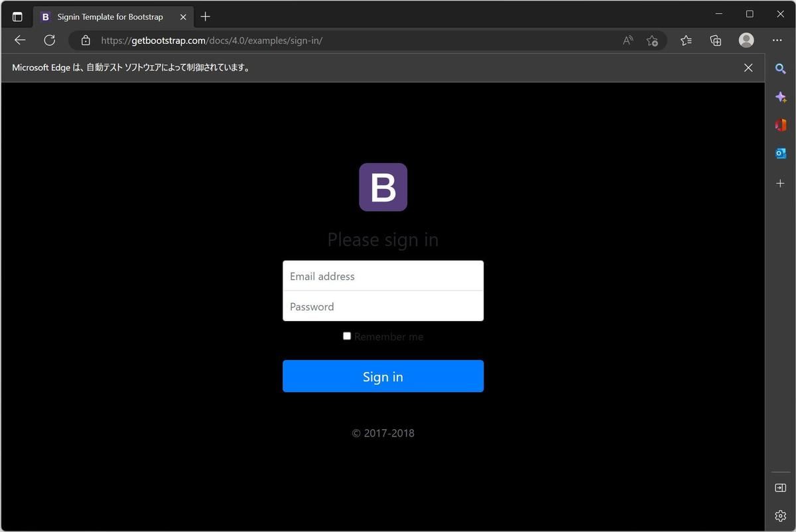Refresh the page with reload icon
The width and height of the screenshot is (796, 532).
(x=49, y=40)
